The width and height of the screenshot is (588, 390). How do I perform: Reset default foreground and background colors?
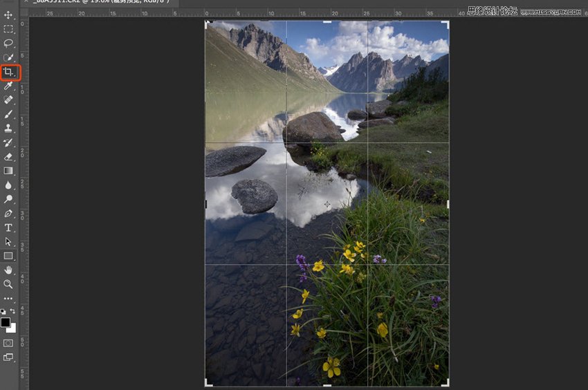3,311
